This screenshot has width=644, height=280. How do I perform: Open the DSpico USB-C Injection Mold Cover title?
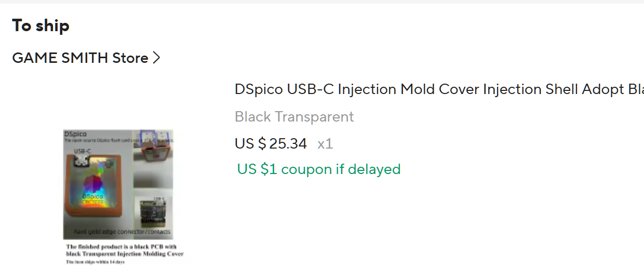pos(439,89)
